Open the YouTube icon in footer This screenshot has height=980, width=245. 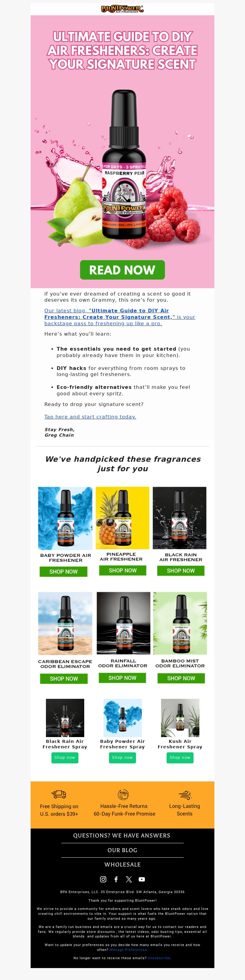[x=142, y=879]
